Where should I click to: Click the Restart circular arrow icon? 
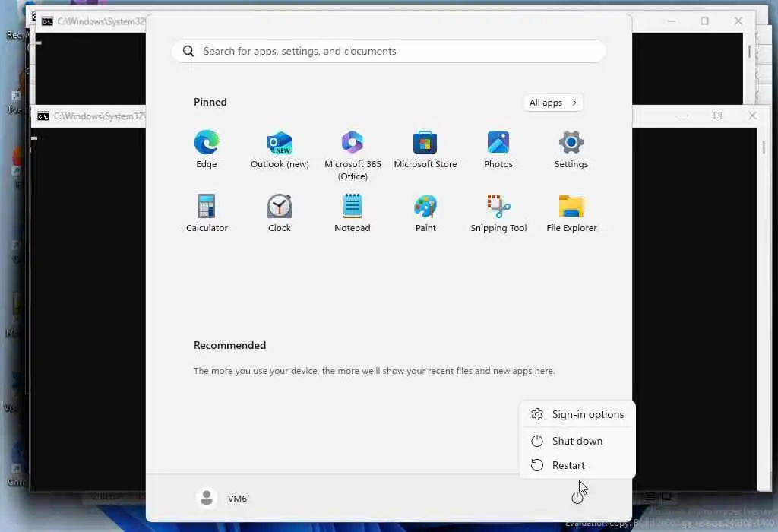537,465
